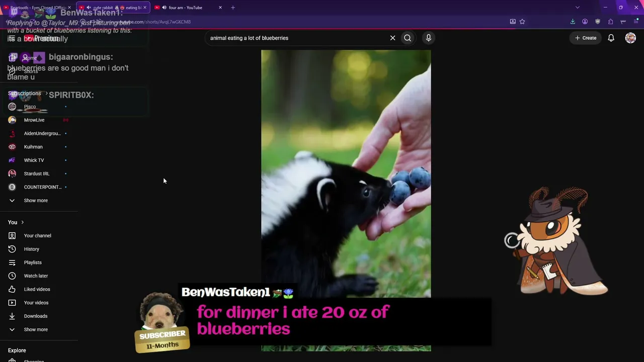This screenshot has height=362, width=644.
Task: Click the Downloads arrow icon in sidebar
Action: pos(12,316)
